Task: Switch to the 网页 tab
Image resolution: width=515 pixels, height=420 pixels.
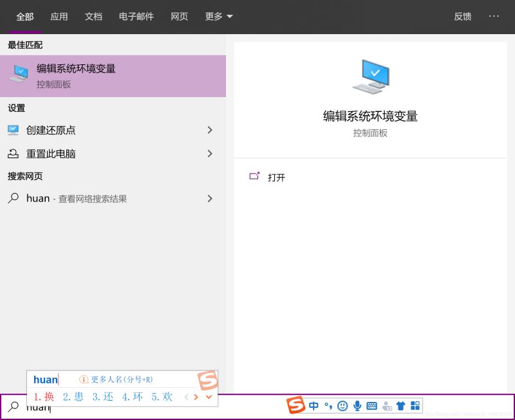Action: (x=179, y=17)
